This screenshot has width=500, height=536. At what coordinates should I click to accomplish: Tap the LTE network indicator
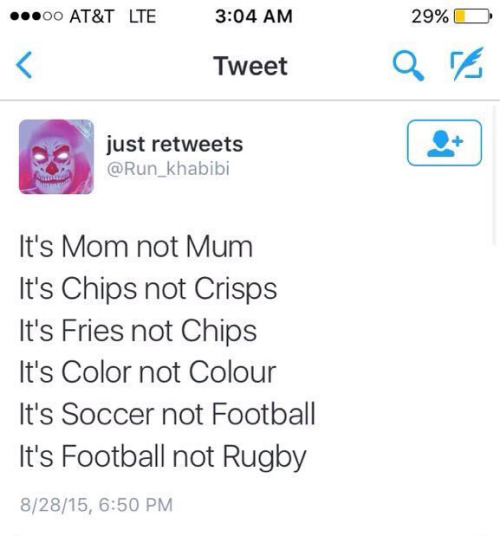point(143,16)
